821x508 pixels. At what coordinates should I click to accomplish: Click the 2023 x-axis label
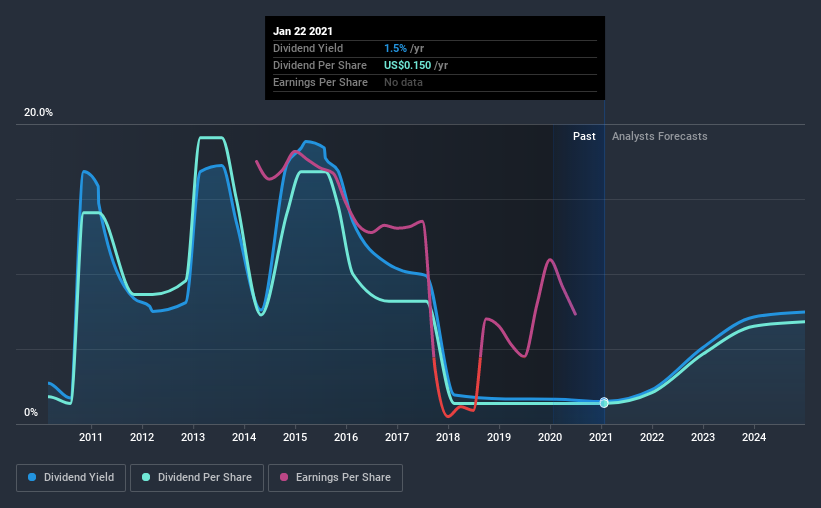tap(703, 437)
